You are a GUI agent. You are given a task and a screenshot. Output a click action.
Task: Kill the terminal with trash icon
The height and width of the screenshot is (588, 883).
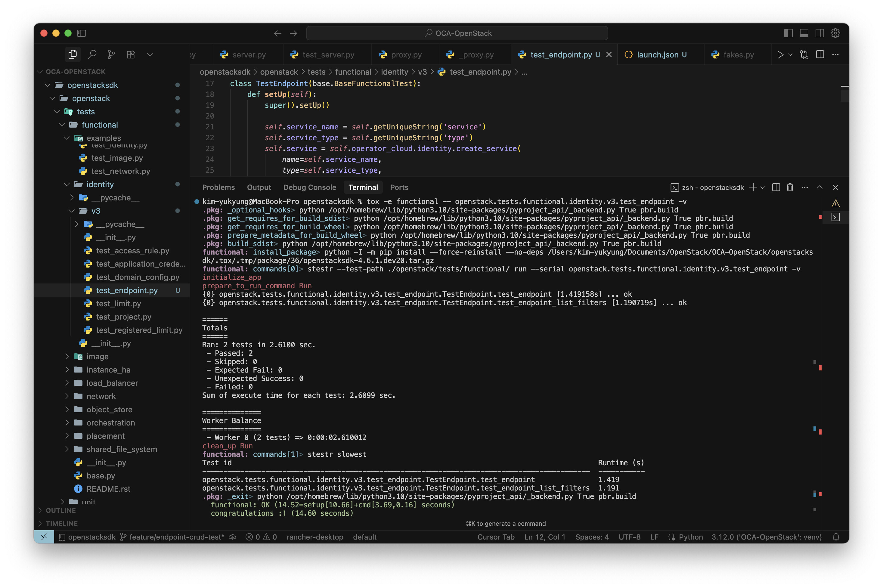tap(790, 187)
